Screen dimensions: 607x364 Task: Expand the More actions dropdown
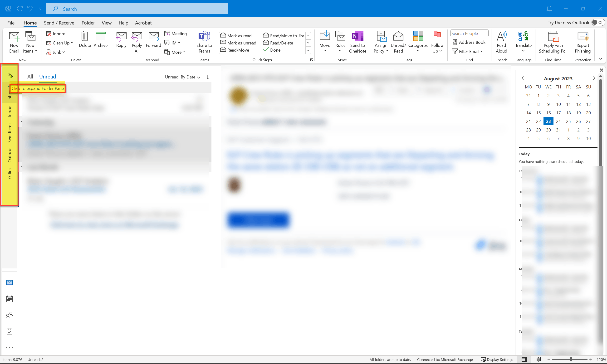(x=176, y=52)
